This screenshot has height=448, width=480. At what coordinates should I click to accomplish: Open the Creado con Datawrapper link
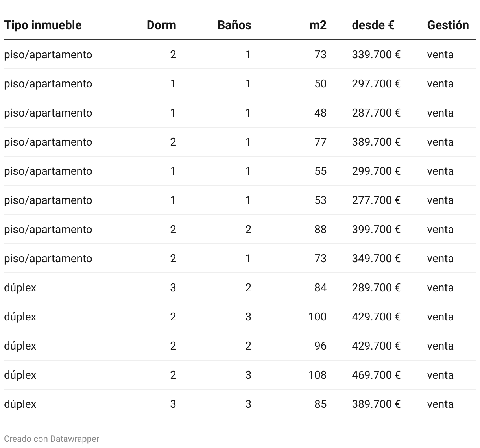pos(52,439)
